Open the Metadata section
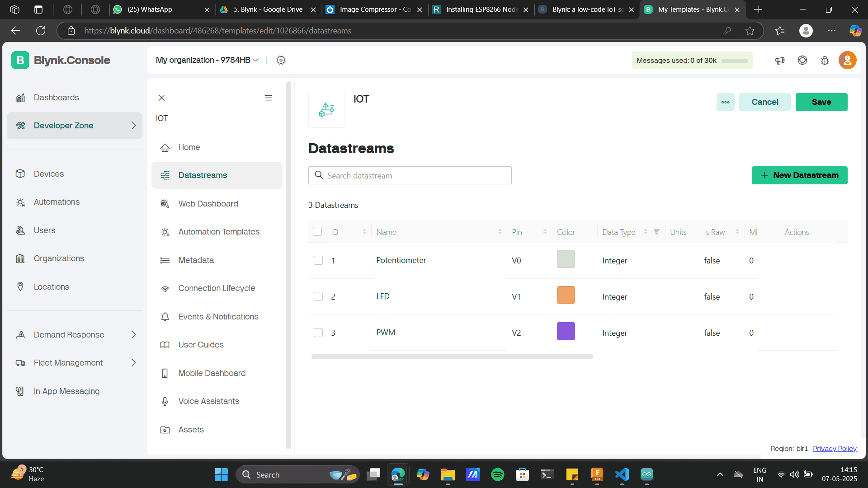Viewport: 868px width, 488px height. pyautogui.click(x=217, y=260)
